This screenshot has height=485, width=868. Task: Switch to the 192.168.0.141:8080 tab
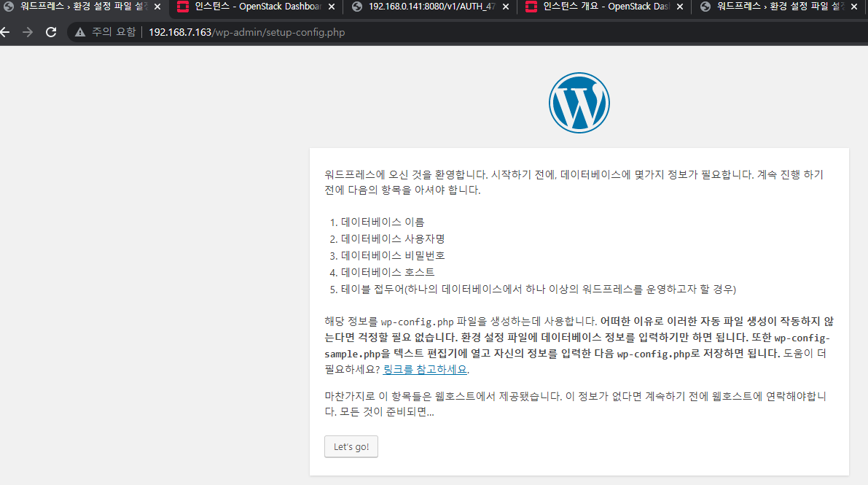pyautogui.click(x=431, y=7)
